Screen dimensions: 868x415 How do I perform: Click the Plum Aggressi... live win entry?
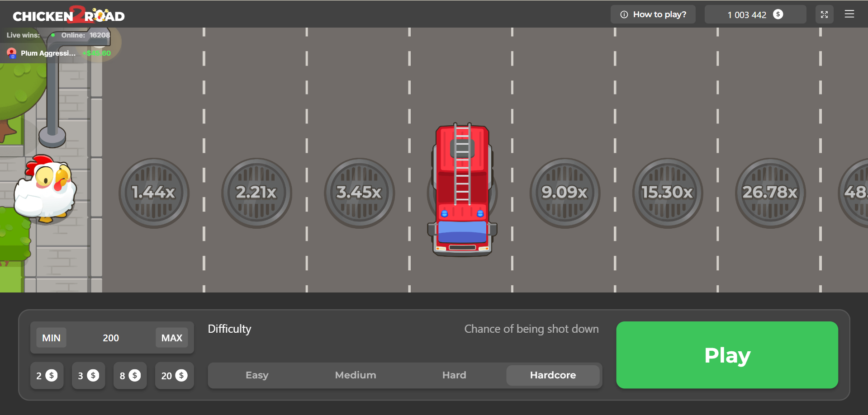tap(59, 53)
